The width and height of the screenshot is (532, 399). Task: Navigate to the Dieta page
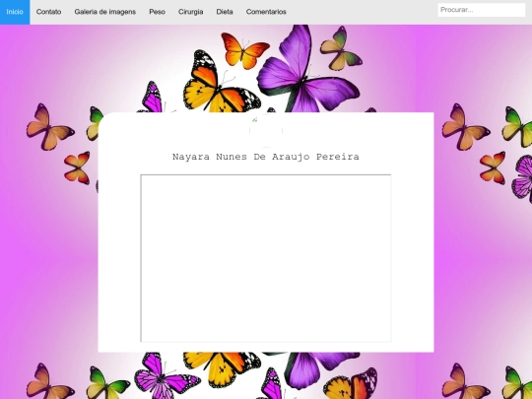225,12
